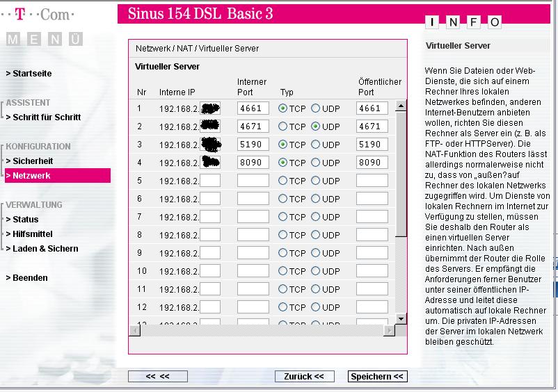Select UDP radio for row 4
The image size is (558, 392).
tap(316, 163)
